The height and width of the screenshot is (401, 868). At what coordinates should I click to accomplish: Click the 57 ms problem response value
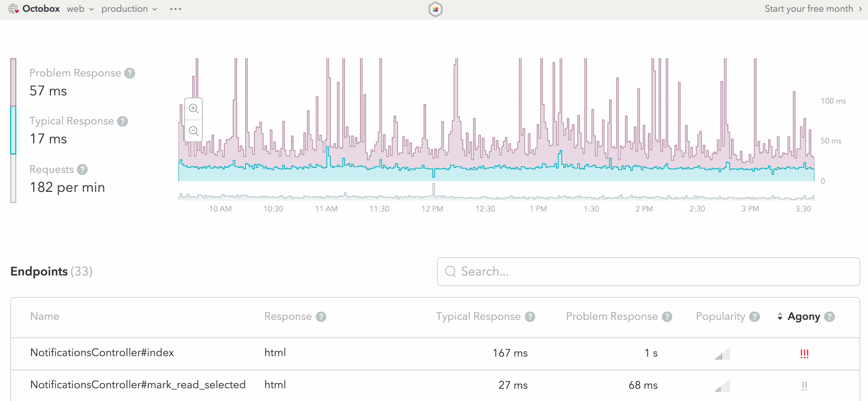(x=48, y=91)
